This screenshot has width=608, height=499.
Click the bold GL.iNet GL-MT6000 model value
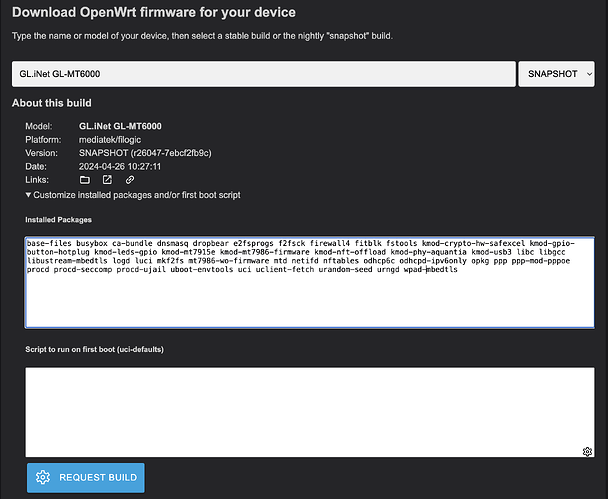coord(120,126)
